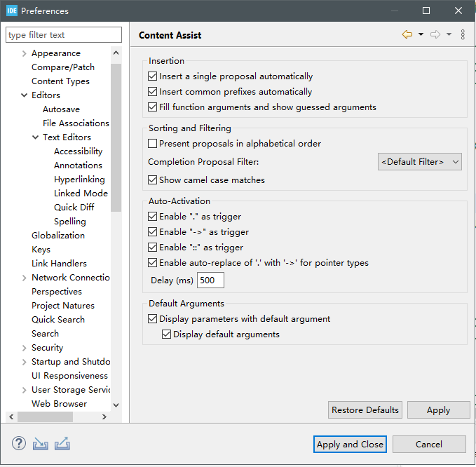Image resolution: width=476 pixels, height=467 pixels.
Task: Expand the Startup and Shutdown node
Action: click(x=25, y=362)
